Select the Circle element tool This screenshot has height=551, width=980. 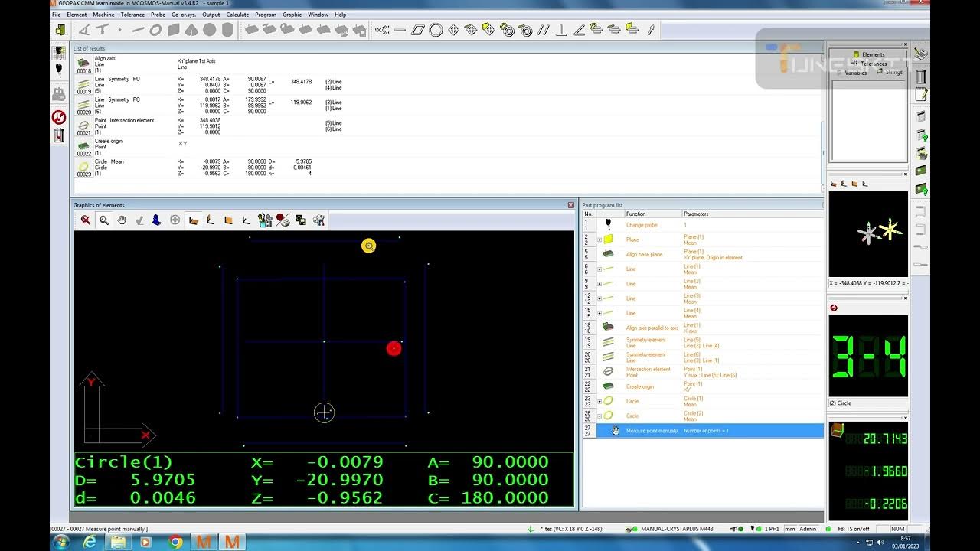(x=155, y=30)
